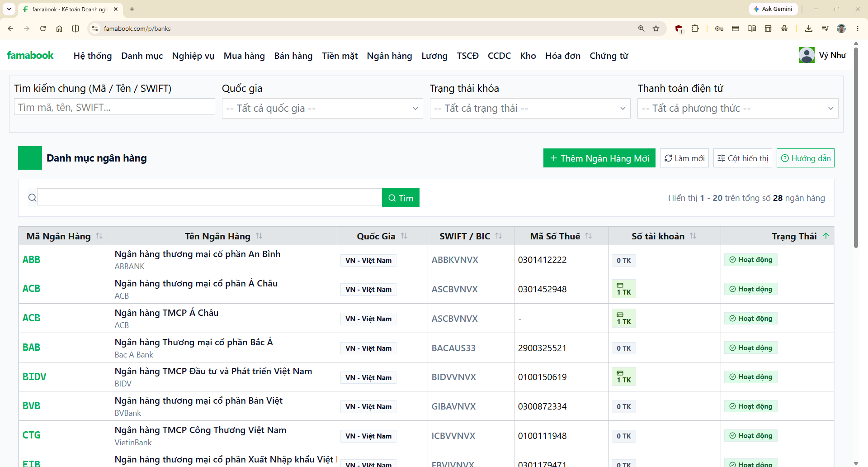Click the Hướng dẫn help button
This screenshot has width=868, height=467.
(x=806, y=158)
